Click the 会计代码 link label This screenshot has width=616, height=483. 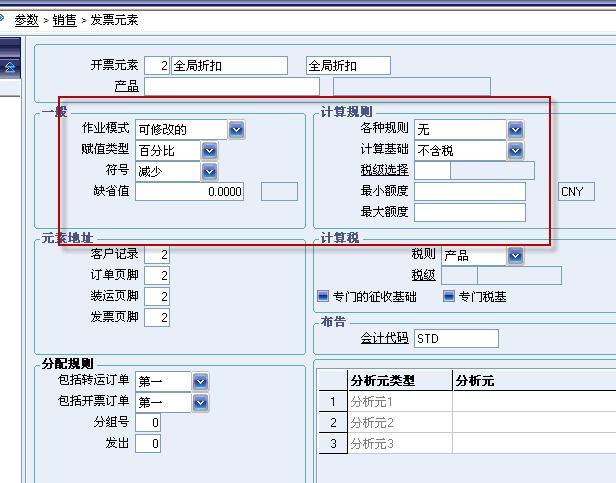[384, 338]
